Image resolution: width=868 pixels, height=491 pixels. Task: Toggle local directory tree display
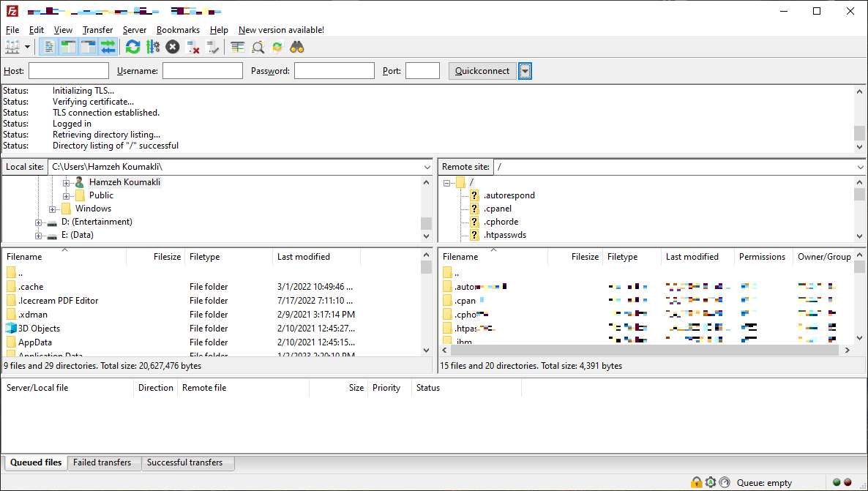[69, 47]
